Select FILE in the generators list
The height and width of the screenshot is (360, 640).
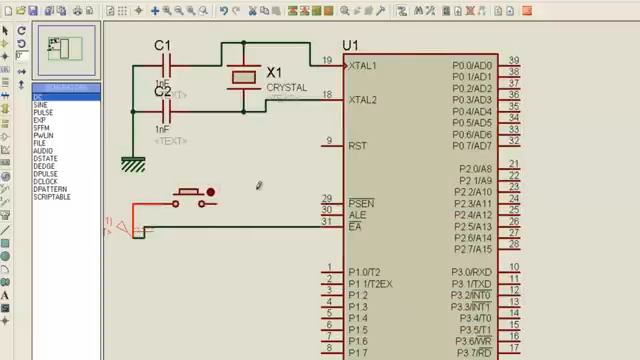[x=39, y=143]
